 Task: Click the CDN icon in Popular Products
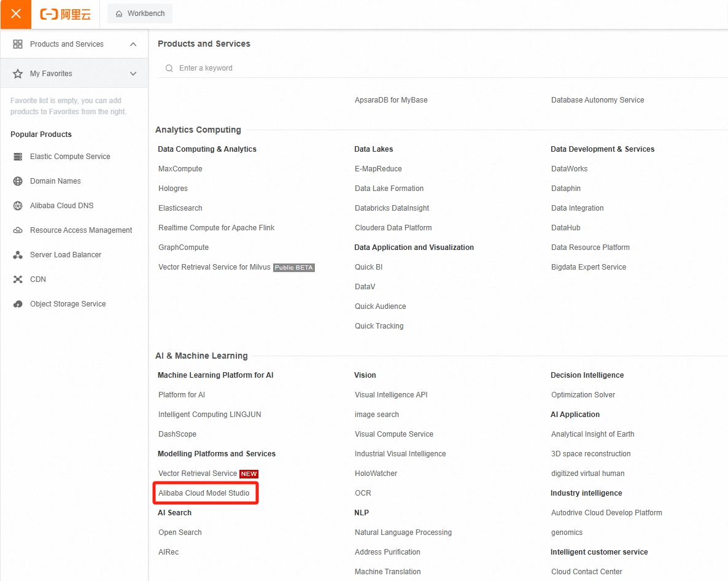[x=18, y=279]
